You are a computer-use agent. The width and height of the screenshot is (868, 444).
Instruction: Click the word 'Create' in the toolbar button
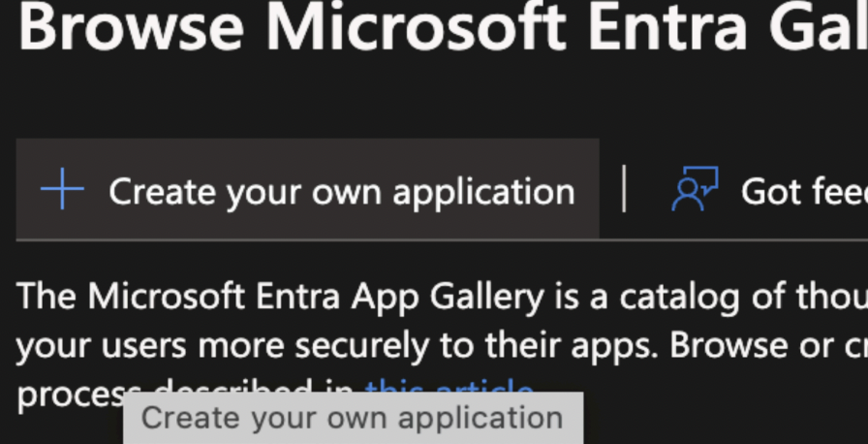tap(163, 191)
